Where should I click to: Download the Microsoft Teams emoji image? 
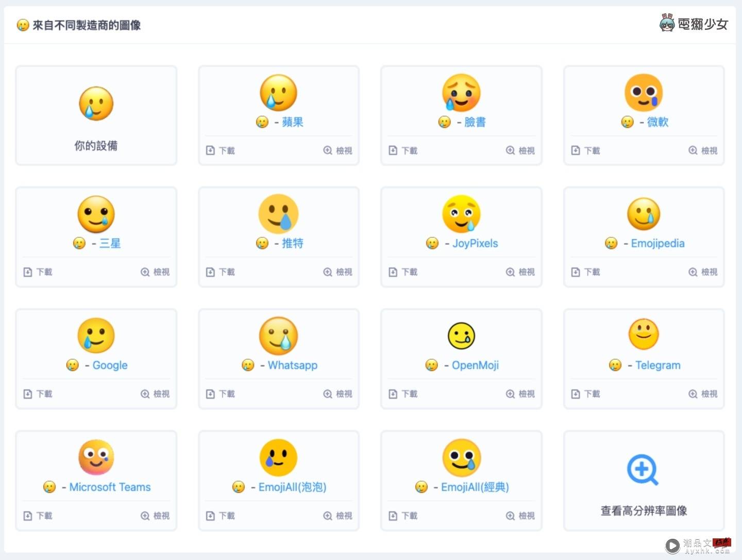(x=38, y=516)
